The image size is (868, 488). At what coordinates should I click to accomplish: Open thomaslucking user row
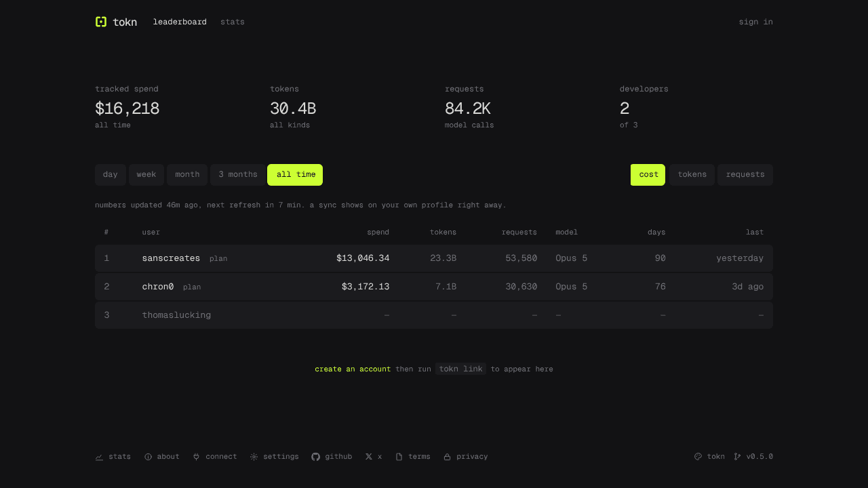[434, 315]
